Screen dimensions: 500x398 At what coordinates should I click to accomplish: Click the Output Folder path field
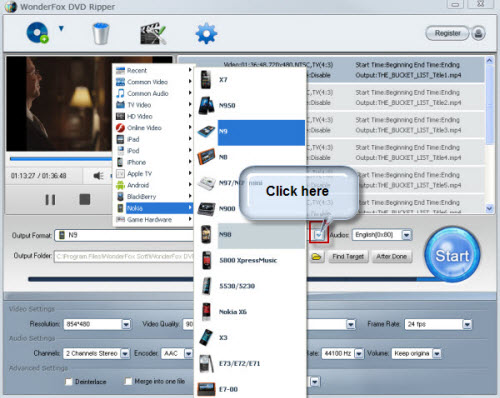point(124,256)
